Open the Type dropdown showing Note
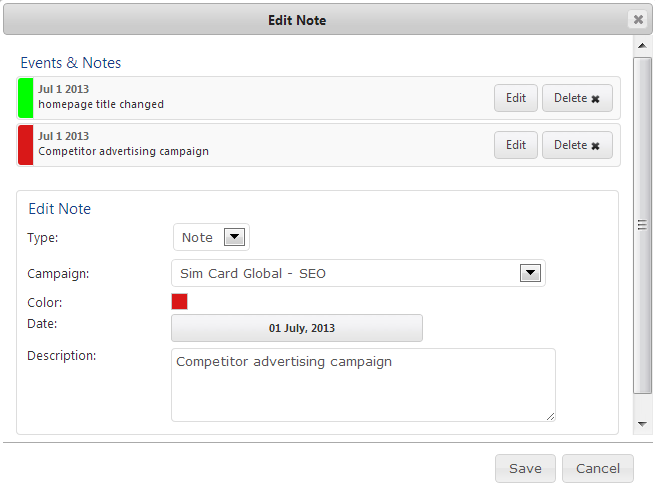655x492 pixels. pos(234,237)
